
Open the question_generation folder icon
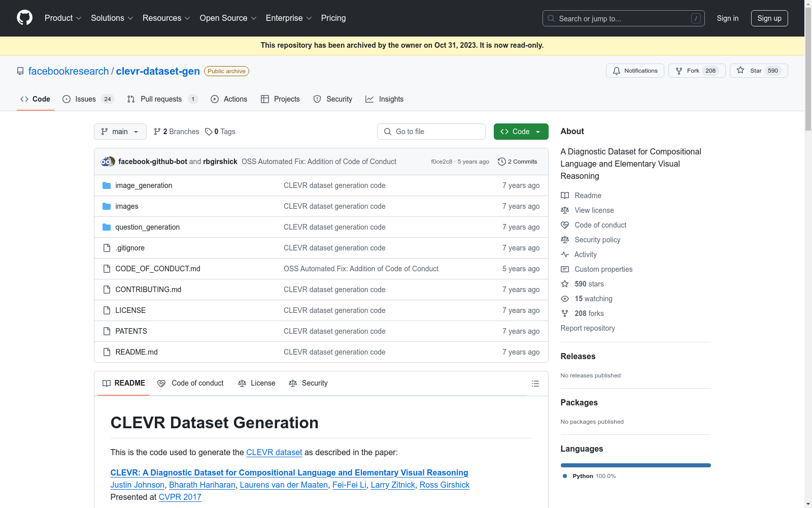tap(107, 227)
